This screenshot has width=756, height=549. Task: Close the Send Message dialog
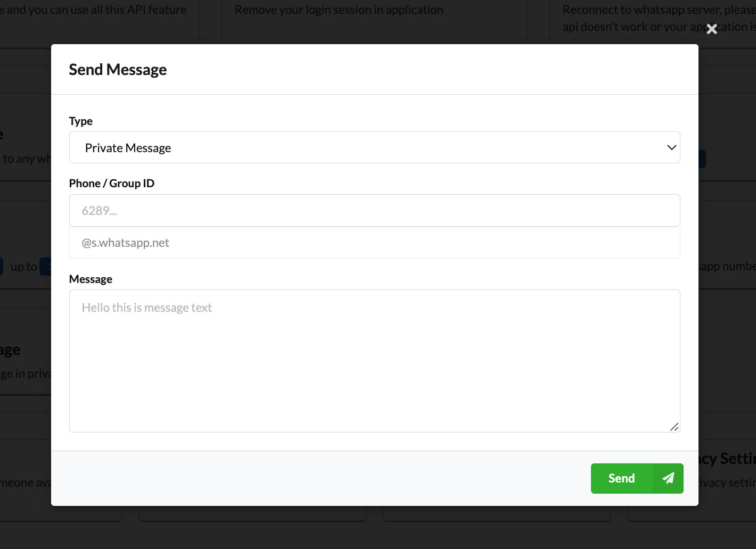point(712,29)
